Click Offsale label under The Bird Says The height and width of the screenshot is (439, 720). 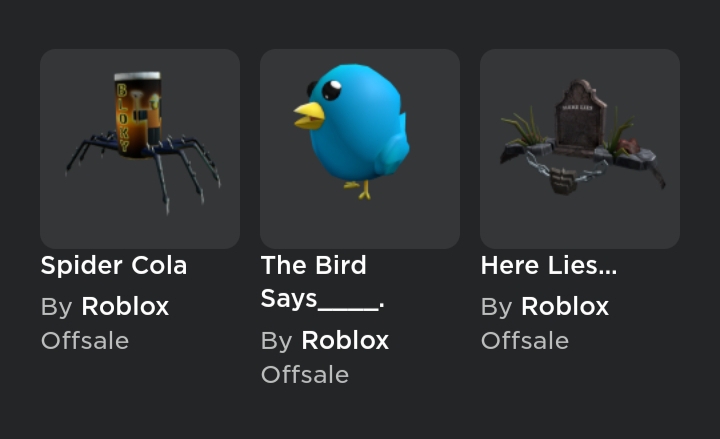click(305, 375)
